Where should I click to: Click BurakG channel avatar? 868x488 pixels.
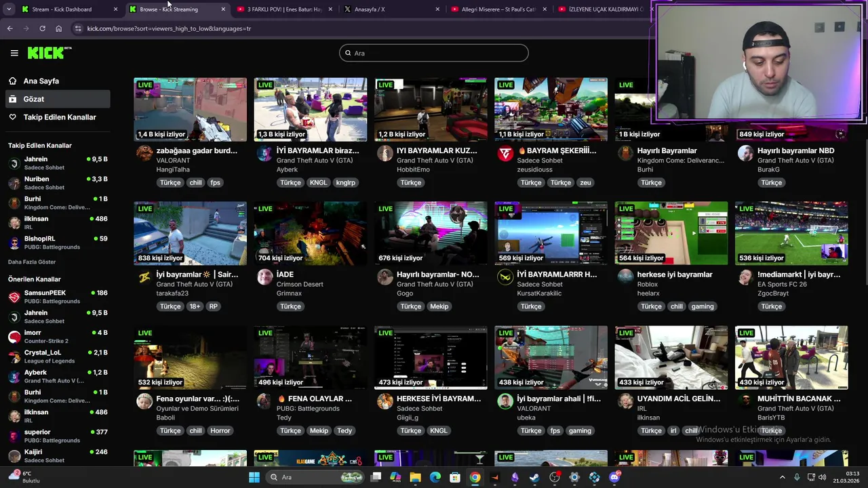point(745,153)
